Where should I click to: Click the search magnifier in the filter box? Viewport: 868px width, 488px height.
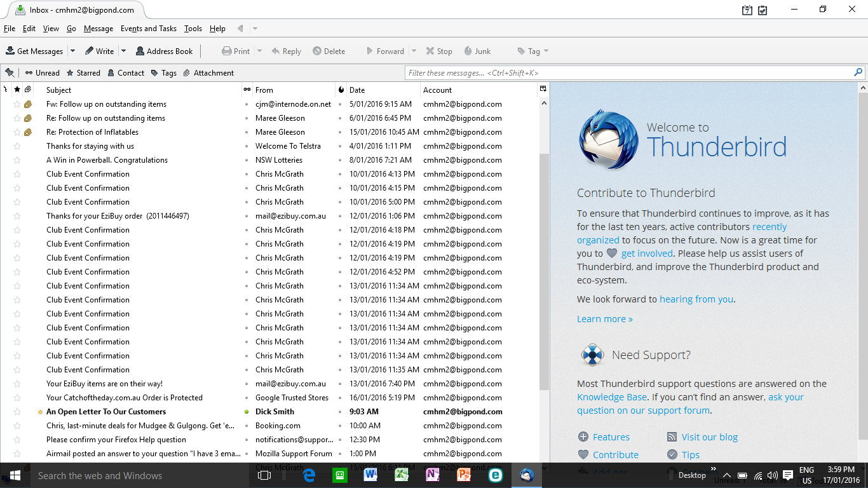858,72
